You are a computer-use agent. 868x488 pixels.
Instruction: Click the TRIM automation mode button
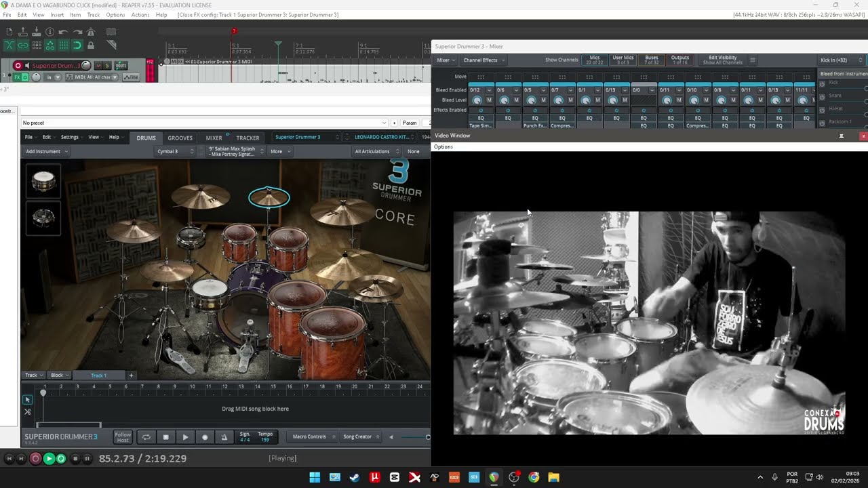coord(131,77)
